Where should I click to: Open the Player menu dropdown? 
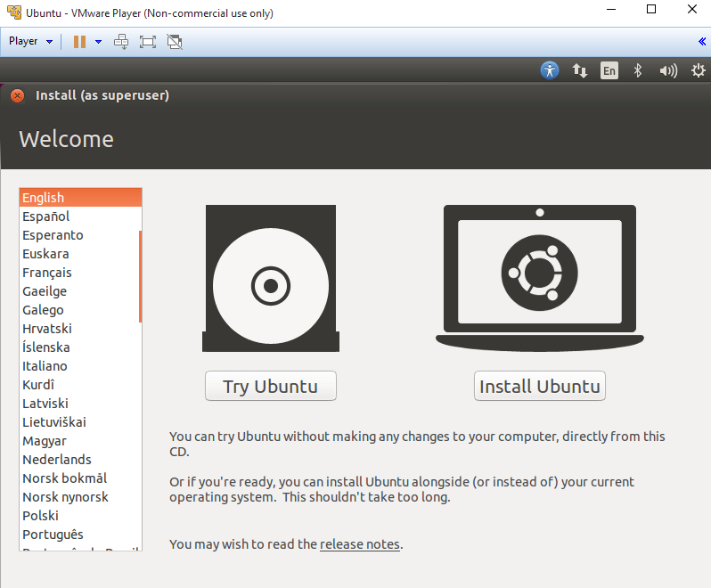pyautogui.click(x=30, y=41)
